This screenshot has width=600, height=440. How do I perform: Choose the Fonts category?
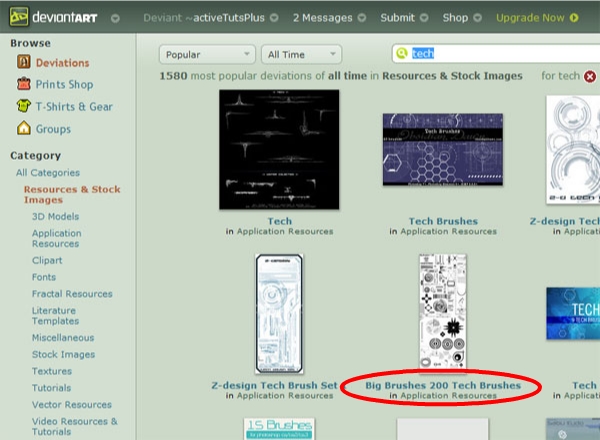[44, 277]
